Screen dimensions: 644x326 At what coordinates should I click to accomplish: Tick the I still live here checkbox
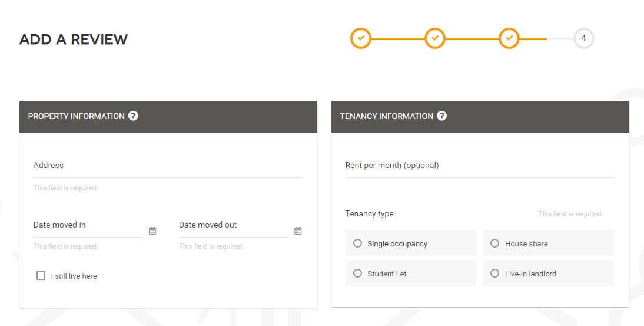tap(41, 275)
